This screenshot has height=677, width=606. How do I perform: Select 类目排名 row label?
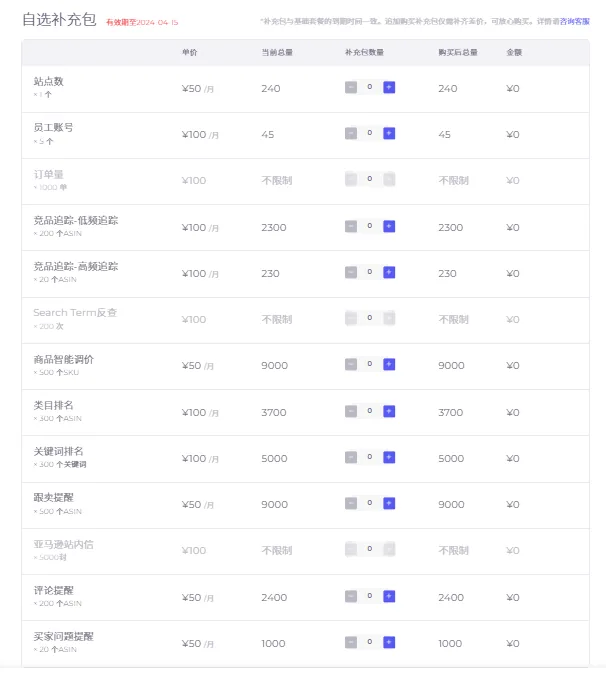[x=54, y=405]
